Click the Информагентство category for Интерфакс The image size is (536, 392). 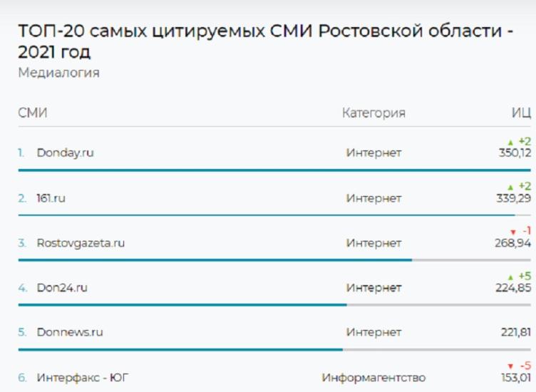pyautogui.click(x=373, y=377)
